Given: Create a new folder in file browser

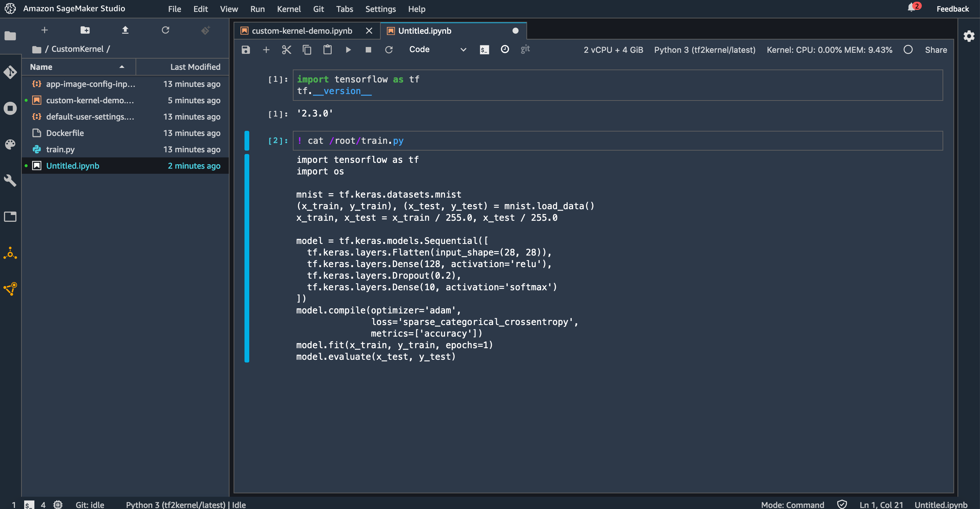Looking at the screenshot, I should [x=85, y=30].
